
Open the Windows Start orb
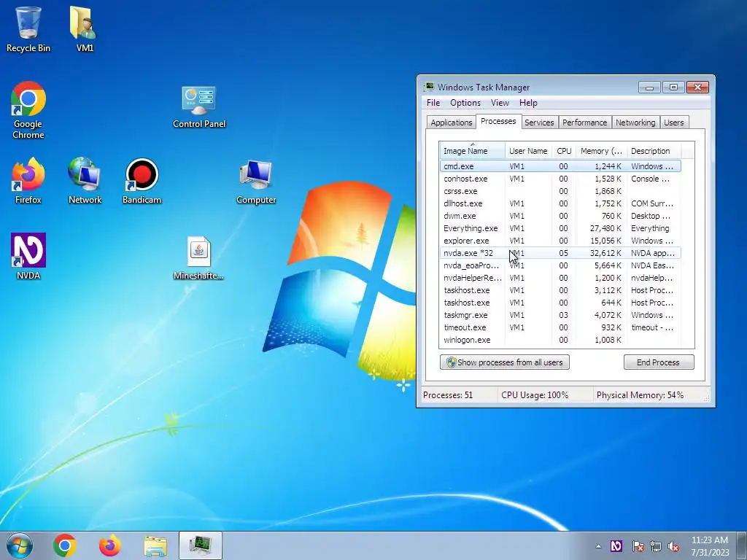[20, 545]
